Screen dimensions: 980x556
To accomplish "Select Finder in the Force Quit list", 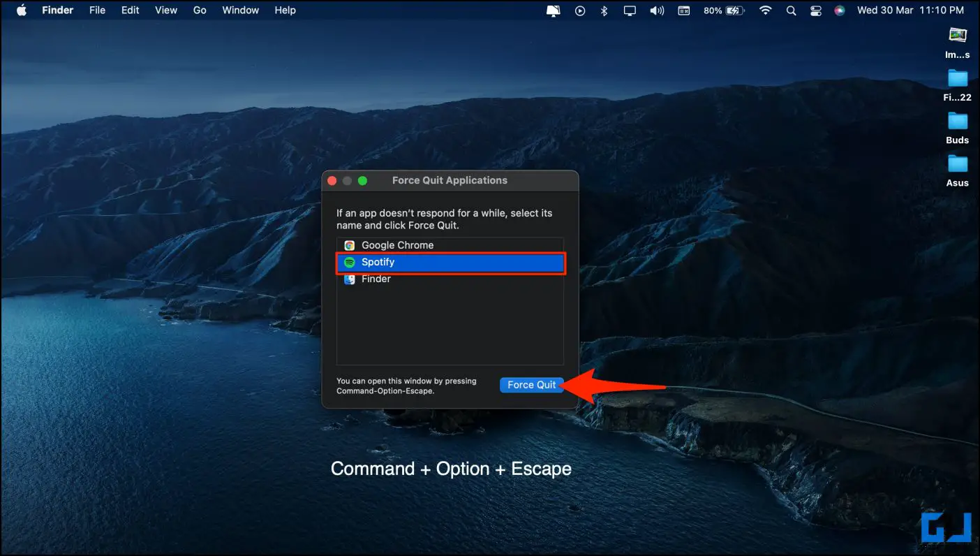I will click(x=450, y=279).
